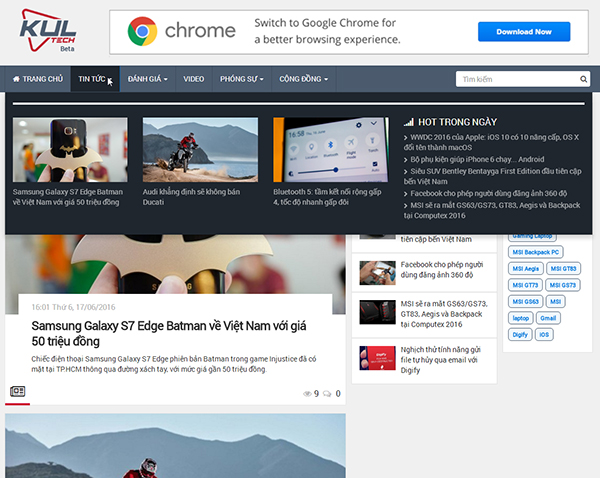
Task: Open sidebar article MSI sẽ ra mắt GS63/GS73
Action: point(444,314)
